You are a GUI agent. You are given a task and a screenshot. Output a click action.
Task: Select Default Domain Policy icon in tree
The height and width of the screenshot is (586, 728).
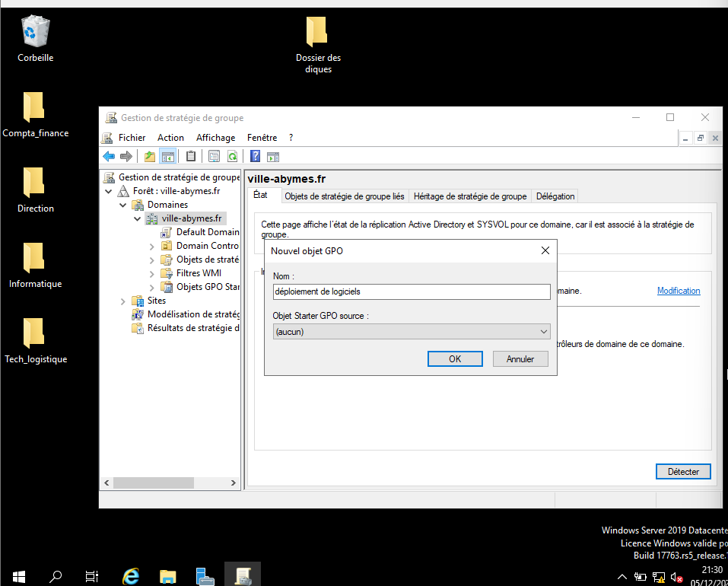[x=167, y=232]
